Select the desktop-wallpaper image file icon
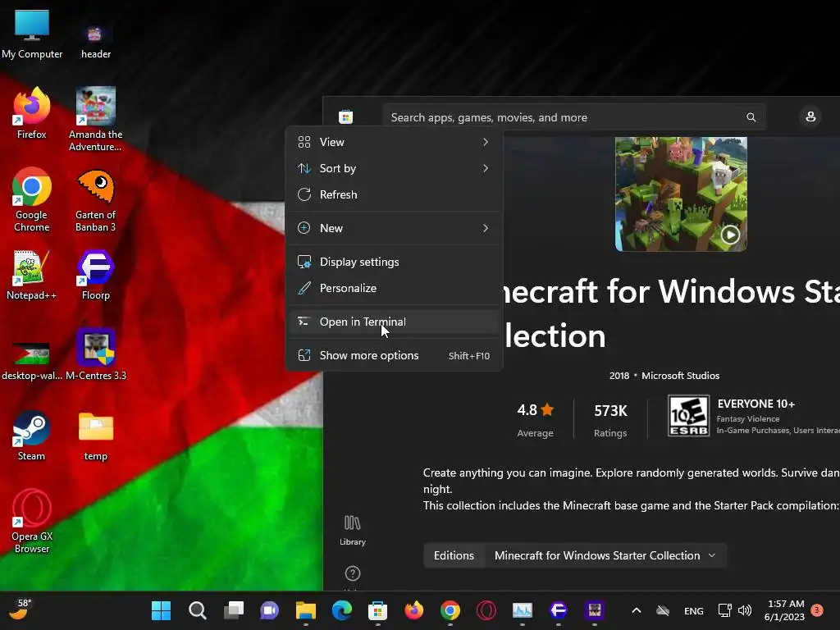Screen dimensions: 840x630 (32, 360)
